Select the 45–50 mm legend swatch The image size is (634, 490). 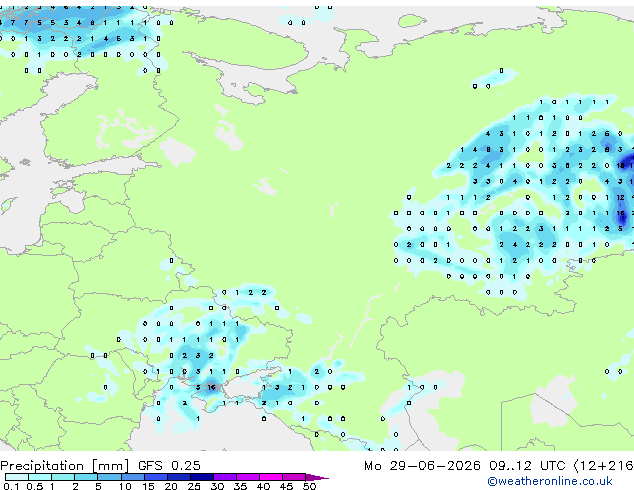(294, 477)
